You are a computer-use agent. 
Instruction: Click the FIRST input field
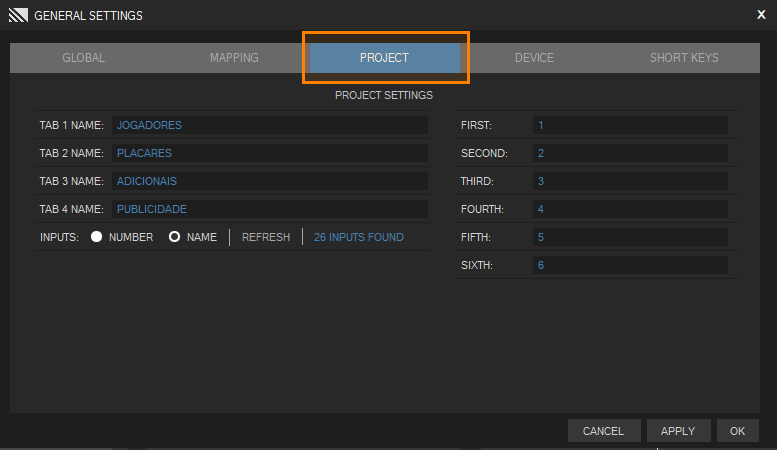(x=630, y=125)
